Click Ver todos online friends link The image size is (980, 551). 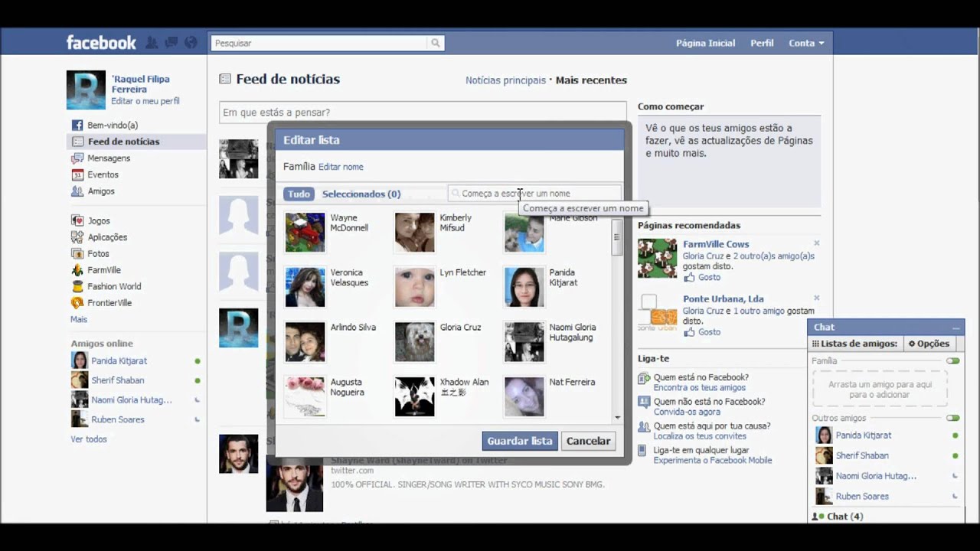[89, 439]
